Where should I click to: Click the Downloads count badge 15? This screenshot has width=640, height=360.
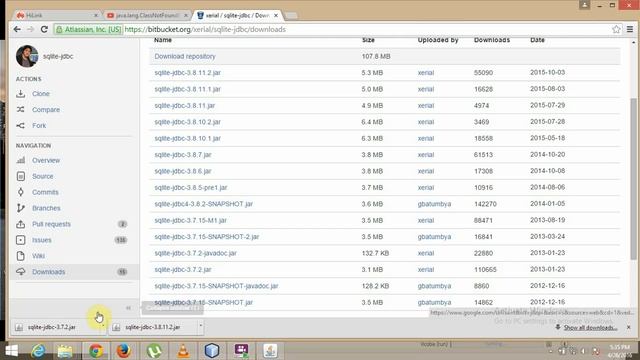(x=122, y=272)
